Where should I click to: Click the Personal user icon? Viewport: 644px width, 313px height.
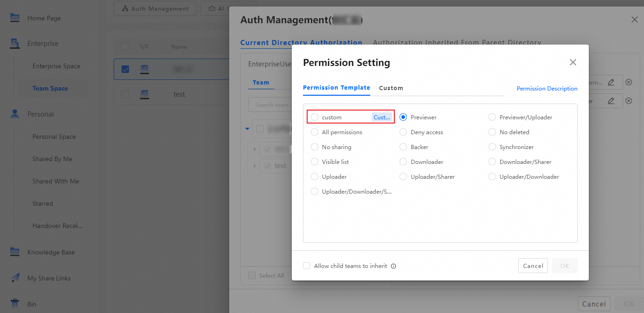point(15,114)
